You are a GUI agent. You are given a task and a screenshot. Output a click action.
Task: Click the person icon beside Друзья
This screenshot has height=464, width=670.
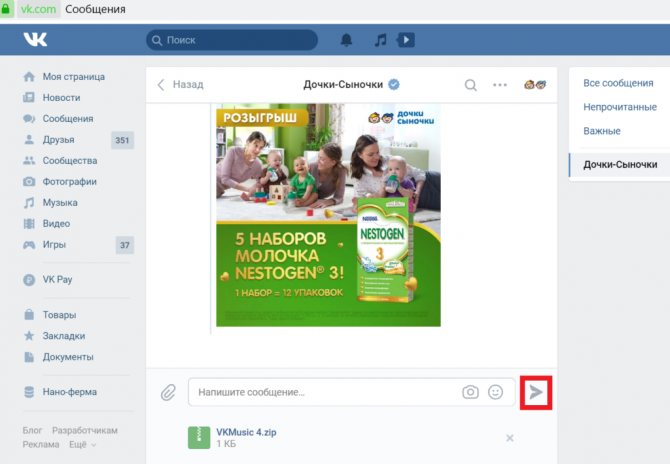[29, 139]
